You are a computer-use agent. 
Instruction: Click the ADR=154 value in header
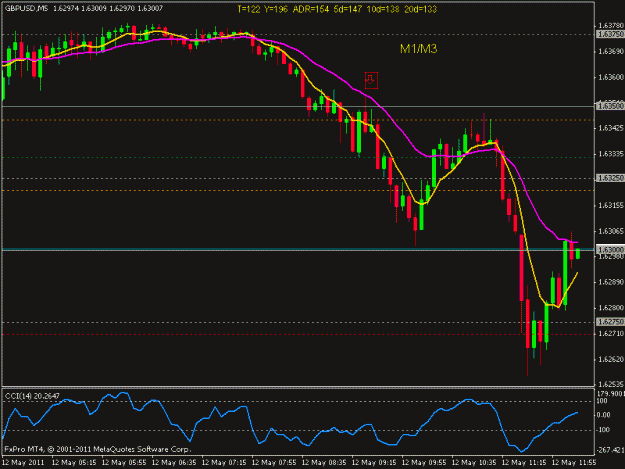pos(311,9)
